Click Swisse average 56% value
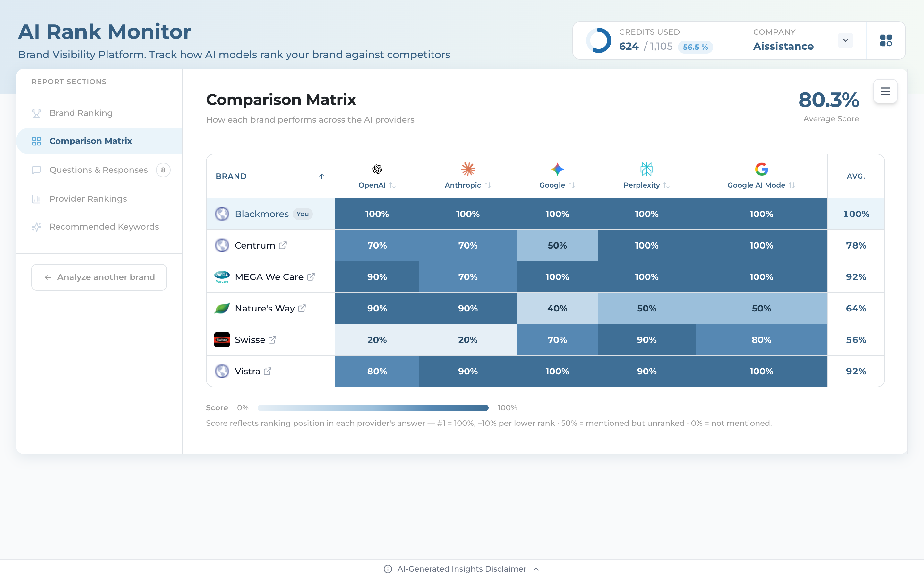This screenshot has height=578, width=924. pyautogui.click(x=856, y=340)
